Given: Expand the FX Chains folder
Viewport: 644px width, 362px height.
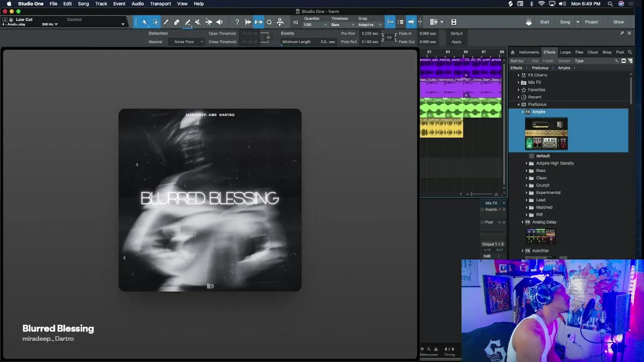Looking at the screenshot, I should coord(519,75).
